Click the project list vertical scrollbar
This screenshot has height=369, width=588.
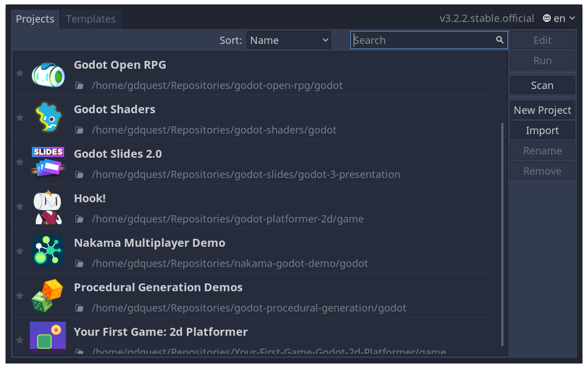(x=502, y=234)
